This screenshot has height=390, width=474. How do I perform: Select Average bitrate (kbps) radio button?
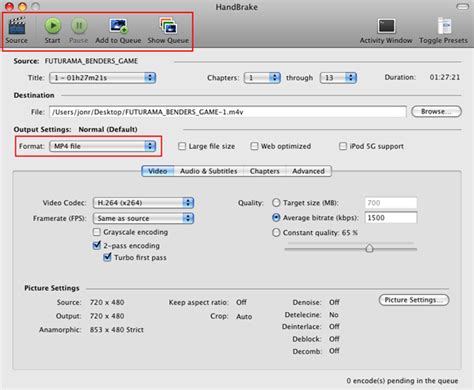coord(276,218)
